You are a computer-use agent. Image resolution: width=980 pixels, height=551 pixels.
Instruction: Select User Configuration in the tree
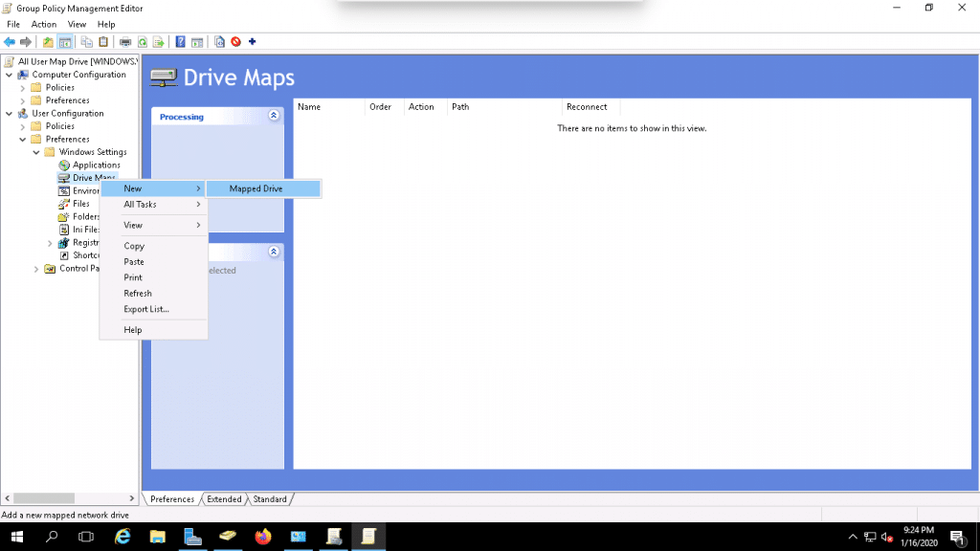[68, 113]
